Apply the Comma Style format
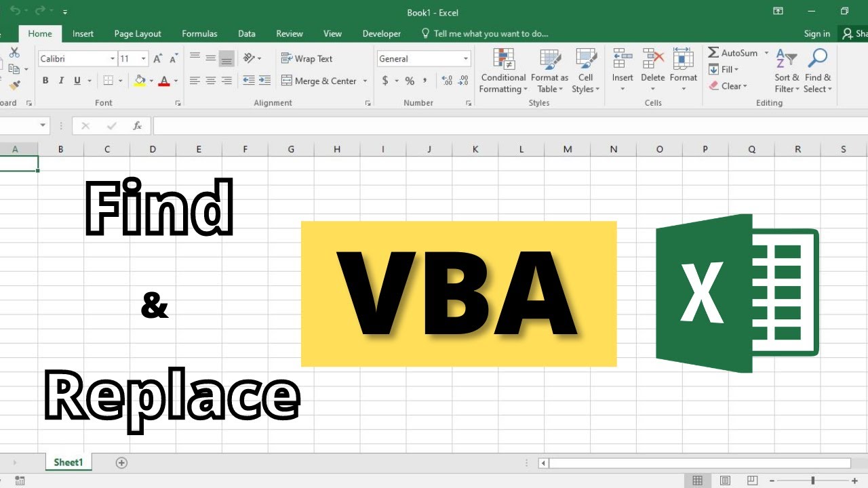868x488 pixels. pyautogui.click(x=425, y=81)
